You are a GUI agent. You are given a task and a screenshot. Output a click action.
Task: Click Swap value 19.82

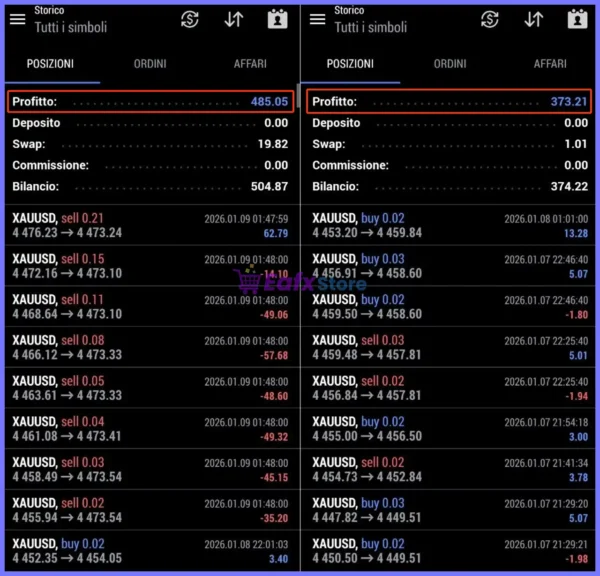click(273, 144)
